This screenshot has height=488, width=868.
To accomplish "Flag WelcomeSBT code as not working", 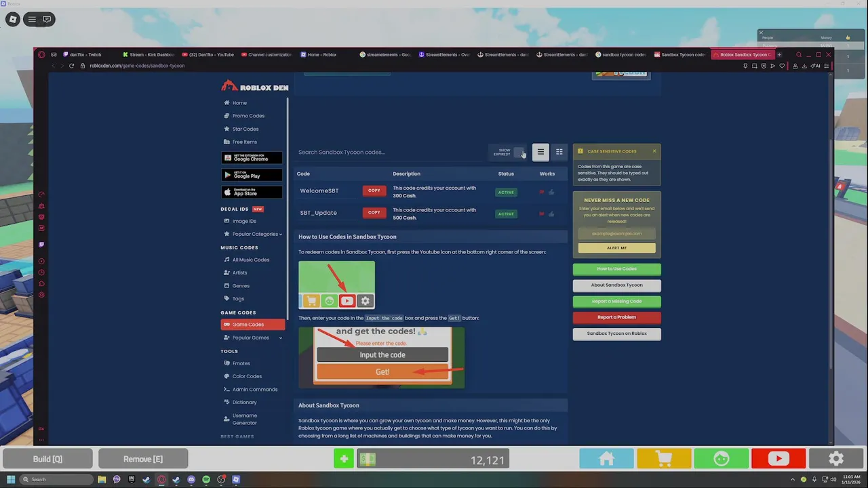I will tap(542, 192).
